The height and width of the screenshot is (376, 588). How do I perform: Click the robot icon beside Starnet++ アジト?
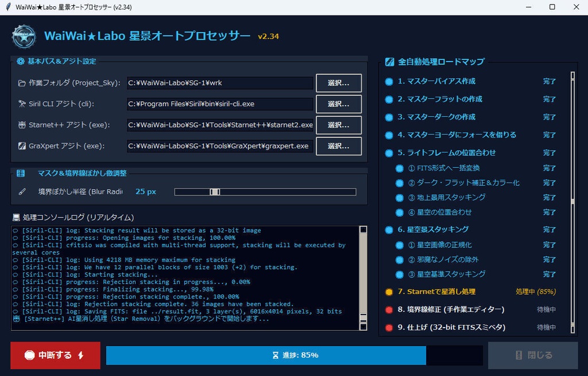tap(22, 125)
